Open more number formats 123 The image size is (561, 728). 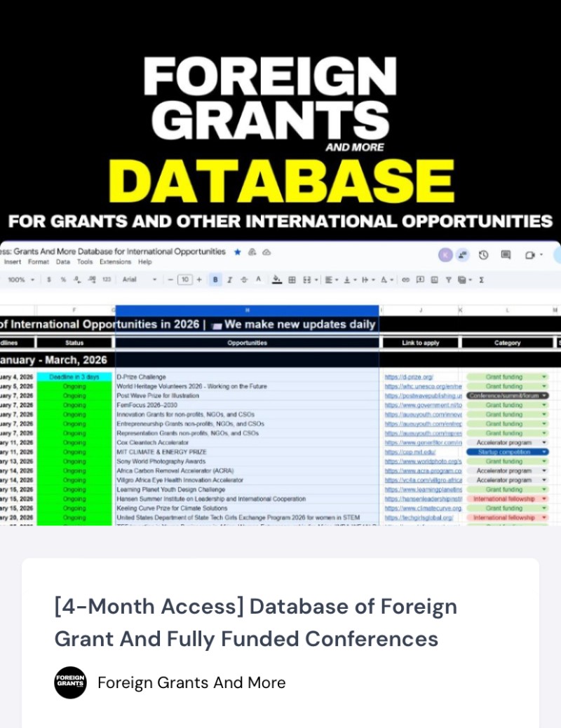tap(107, 280)
